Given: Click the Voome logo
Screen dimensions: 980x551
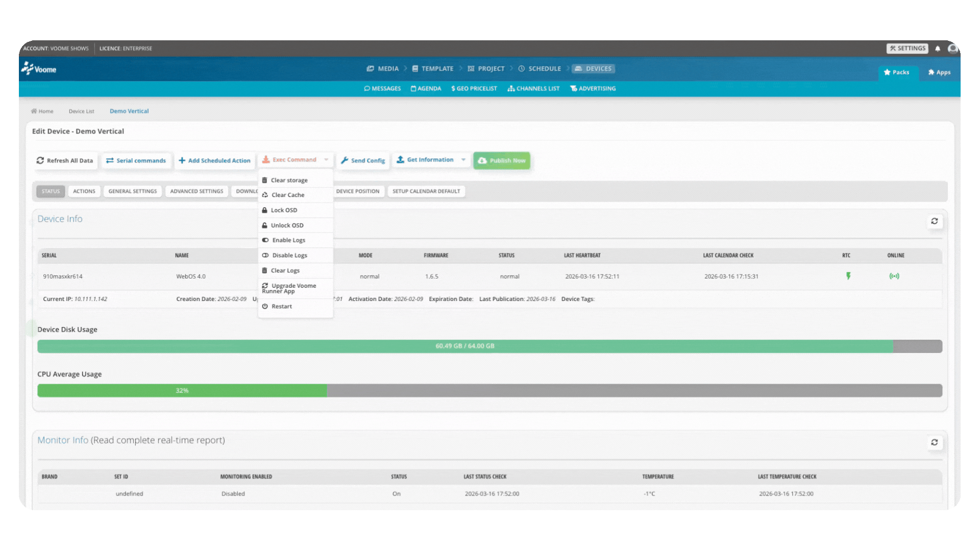Looking at the screenshot, I should click(x=39, y=69).
